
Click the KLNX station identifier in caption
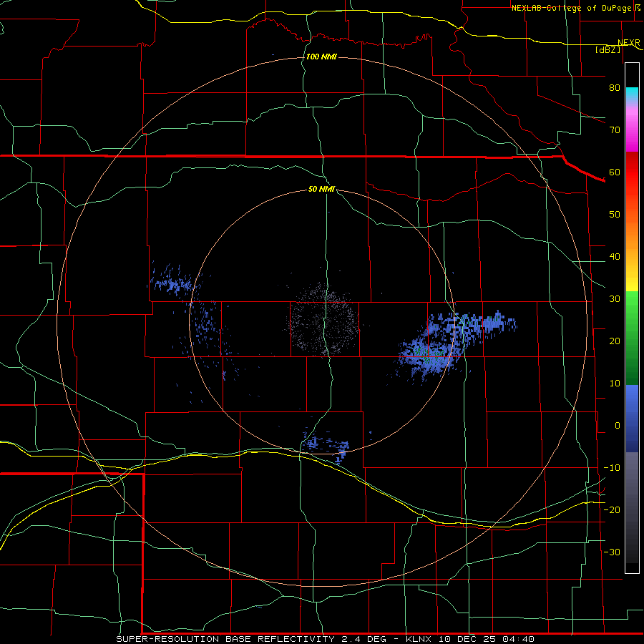point(420,639)
